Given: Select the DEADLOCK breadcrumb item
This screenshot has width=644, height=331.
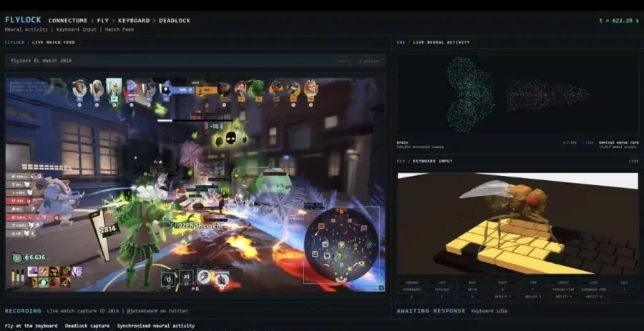Looking at the screenshot, I should click(174, 21).
